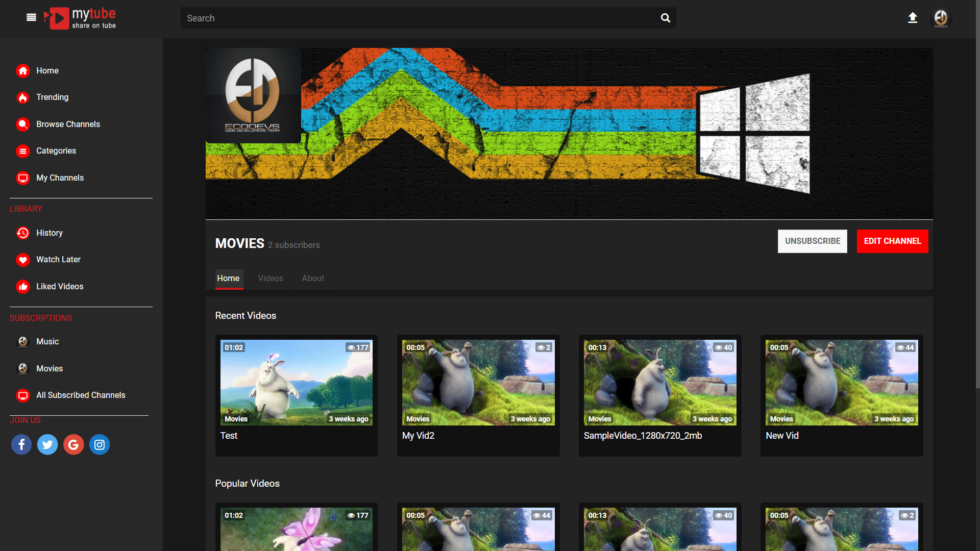The image size is (980, 551).
Task: Open the Liked Videos link
Action: point(60,287)
